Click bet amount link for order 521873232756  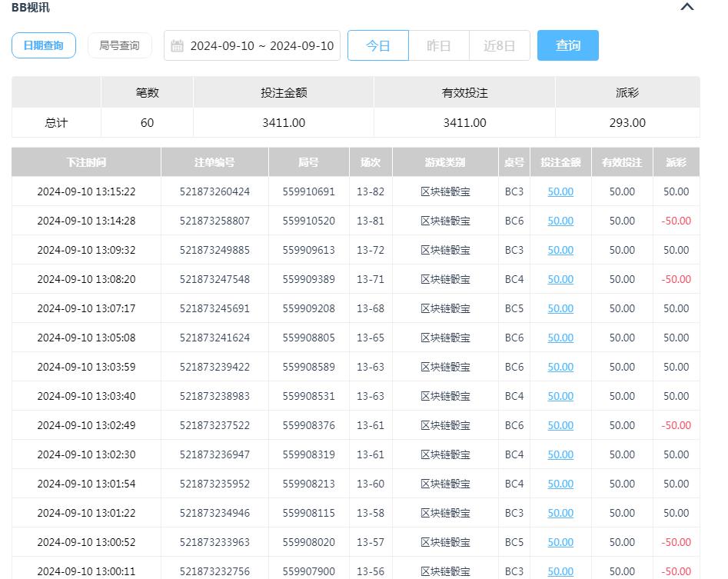click(560, 571)
